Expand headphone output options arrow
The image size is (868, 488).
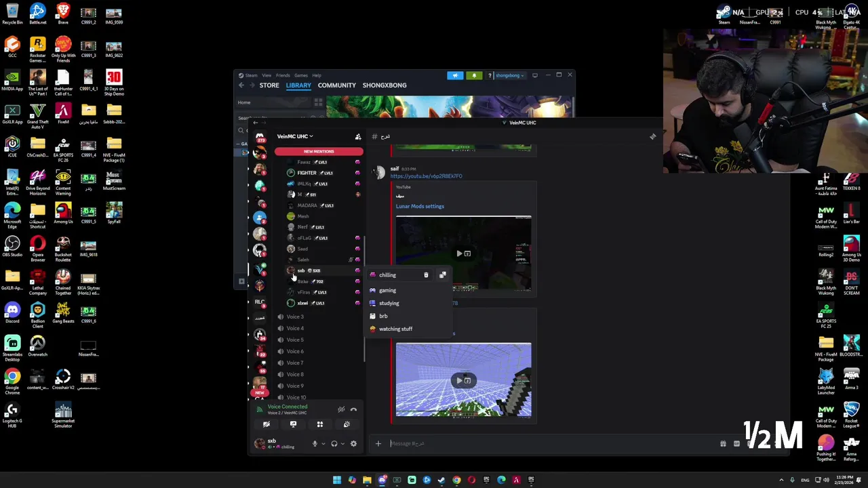pos(342,444)
